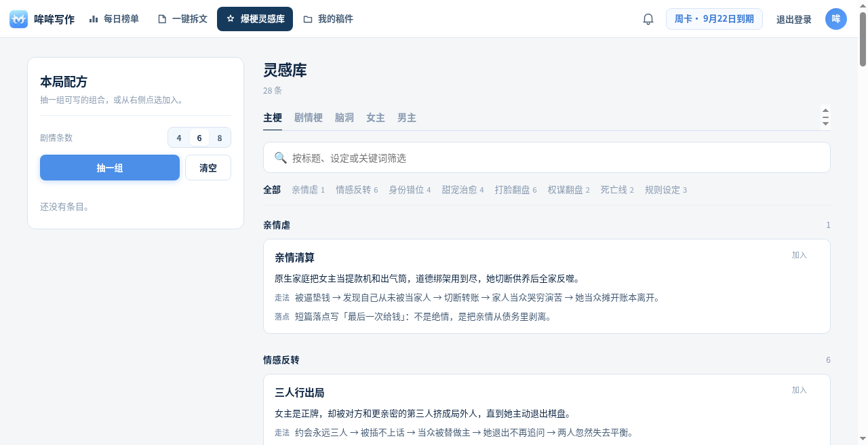Open the notification bell
Image resolution: width=868 pixels, height=445 pixels.
click(x=648, y=19)
